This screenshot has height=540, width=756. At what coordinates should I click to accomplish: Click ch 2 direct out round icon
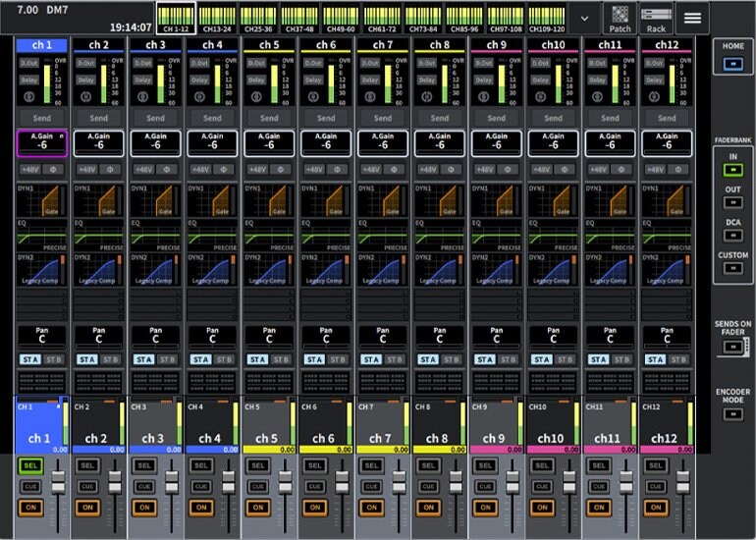point(85,96)
